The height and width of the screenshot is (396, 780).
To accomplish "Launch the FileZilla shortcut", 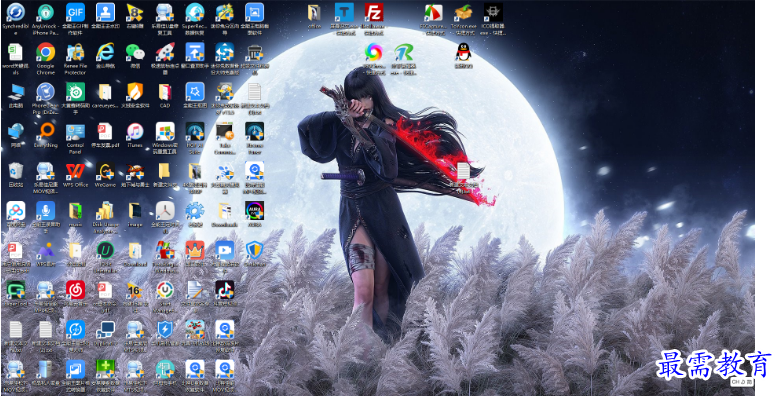I will [374, 12].
